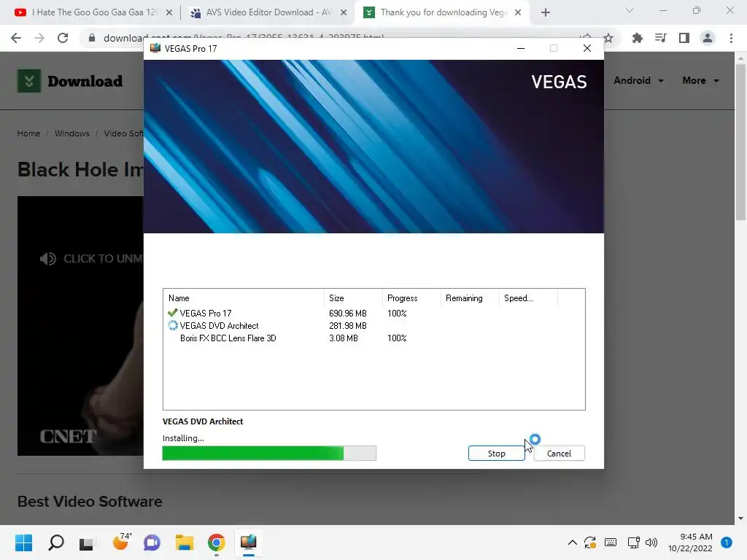Bookmark this page with the star icon
The image size is (747, 560).
(x=608, y=38)
